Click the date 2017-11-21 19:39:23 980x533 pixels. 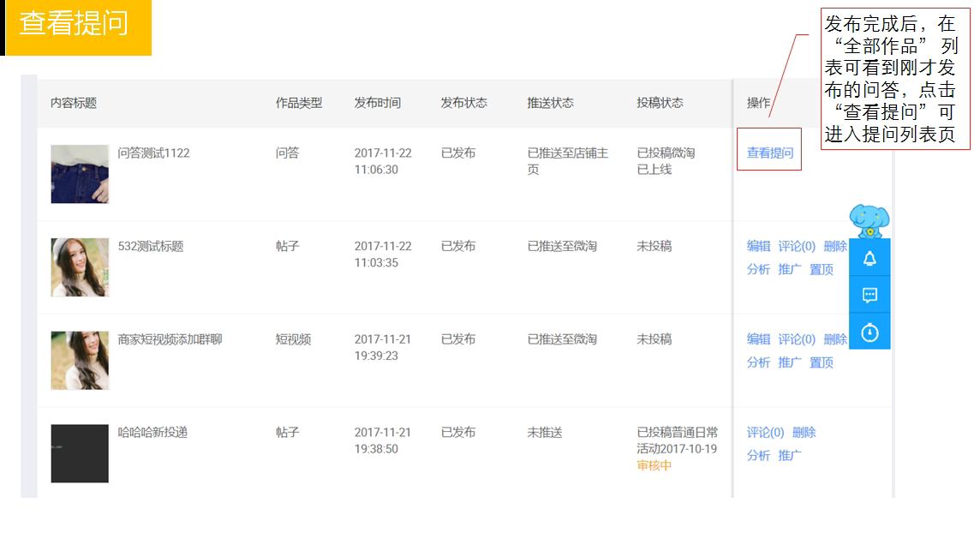383,347
